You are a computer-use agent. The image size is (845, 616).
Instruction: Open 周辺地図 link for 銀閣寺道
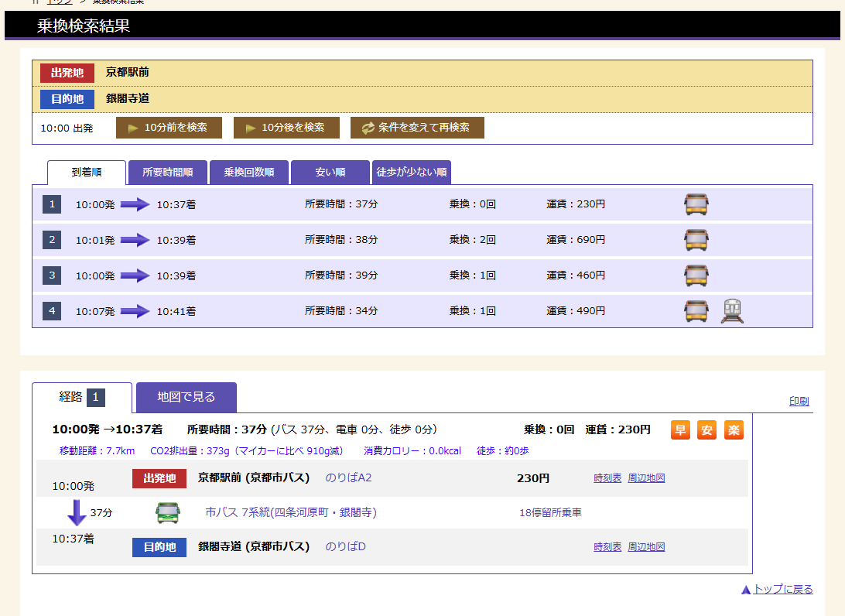point(646,547)
